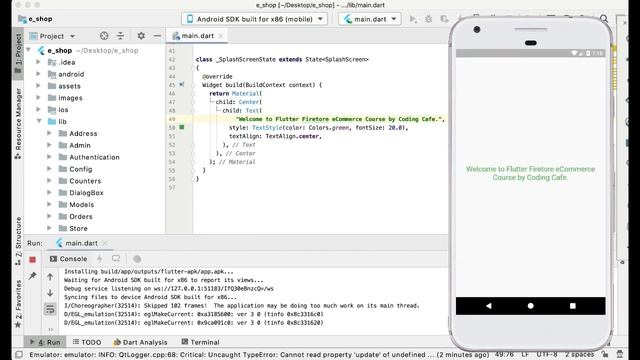640x360 pixels.
Task: Click the coverage run icon next to Debug
Action: [444, 19]
